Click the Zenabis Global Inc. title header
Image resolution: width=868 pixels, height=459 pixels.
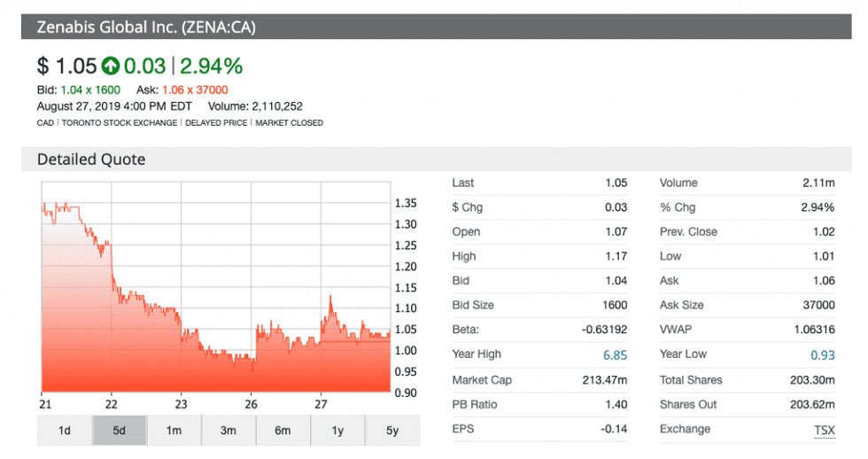[146, 27]
